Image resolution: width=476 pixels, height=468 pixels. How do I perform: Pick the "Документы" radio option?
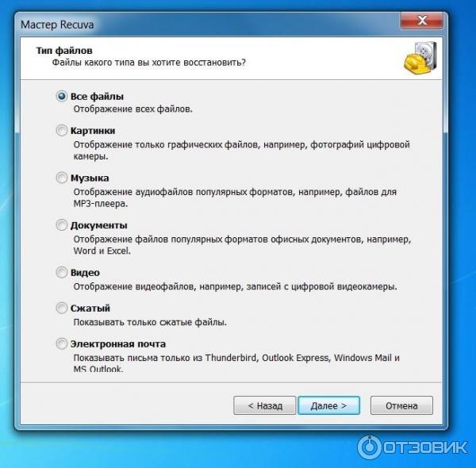tap(62, 225)
